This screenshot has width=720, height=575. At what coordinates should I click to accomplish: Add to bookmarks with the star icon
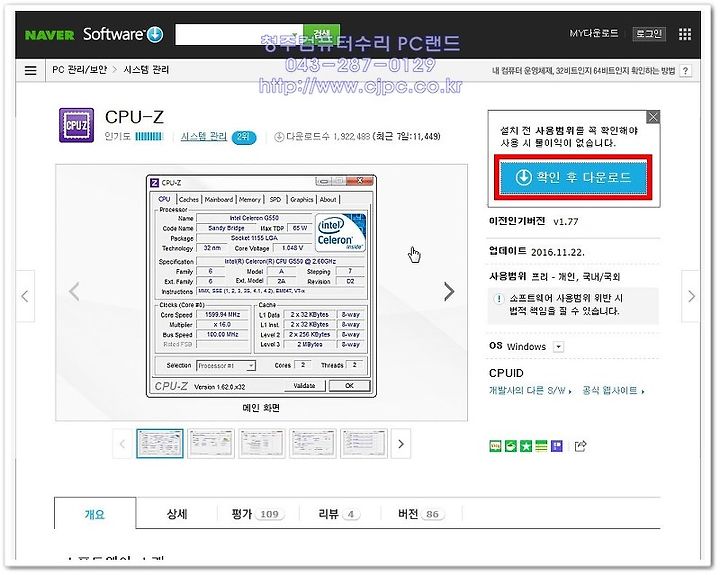pyautogui.click(x=526, y=446)
